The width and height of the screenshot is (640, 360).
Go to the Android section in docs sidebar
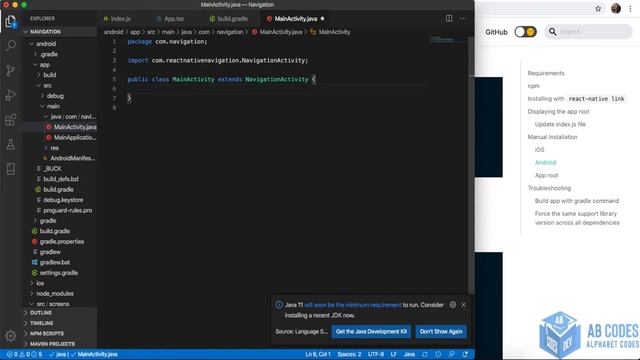(545, 162)
